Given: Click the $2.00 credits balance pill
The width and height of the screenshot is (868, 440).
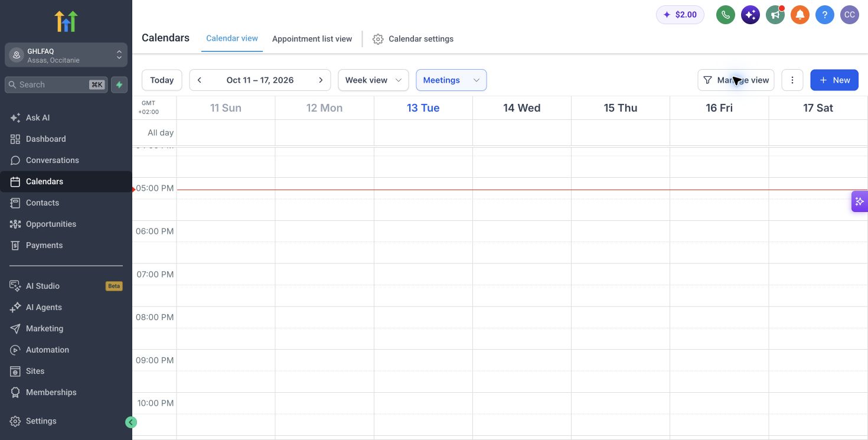Looking at the screenshot, I should pyautogui.click(x=680, y=15).
